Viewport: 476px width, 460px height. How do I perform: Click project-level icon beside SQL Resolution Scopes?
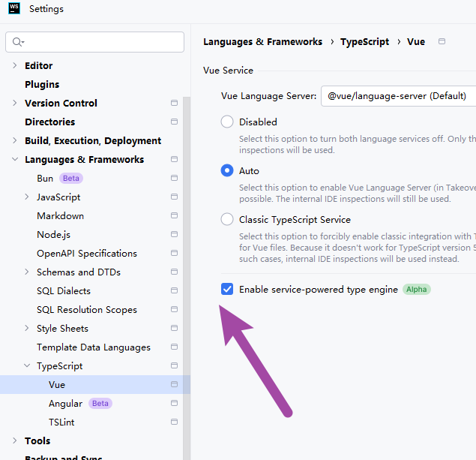coord(174,309)
